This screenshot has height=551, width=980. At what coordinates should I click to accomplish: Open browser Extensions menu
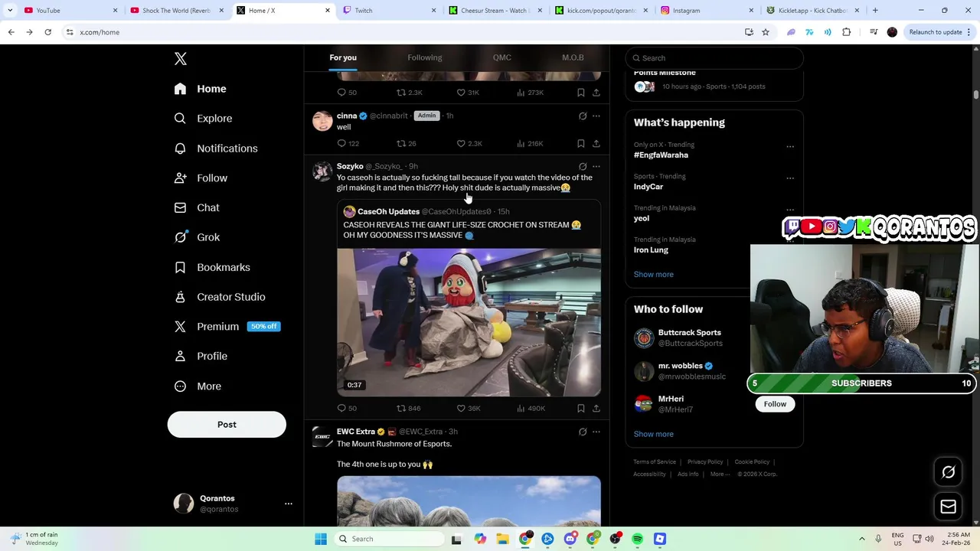[846, 32]
